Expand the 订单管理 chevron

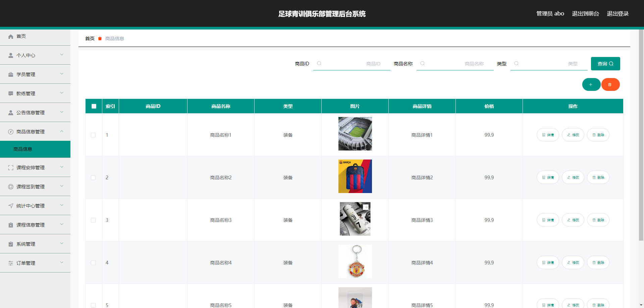tap(62, 262)
